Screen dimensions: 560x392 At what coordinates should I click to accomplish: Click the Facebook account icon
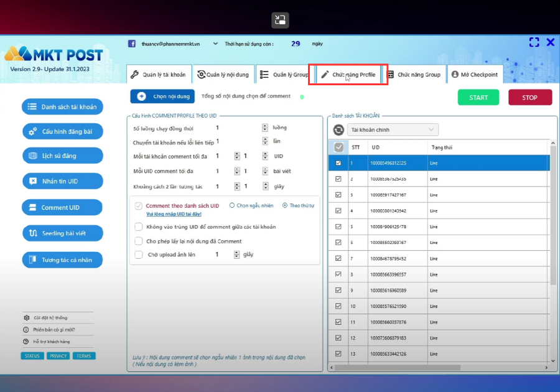pyautogui.click(x=132, y=44)
